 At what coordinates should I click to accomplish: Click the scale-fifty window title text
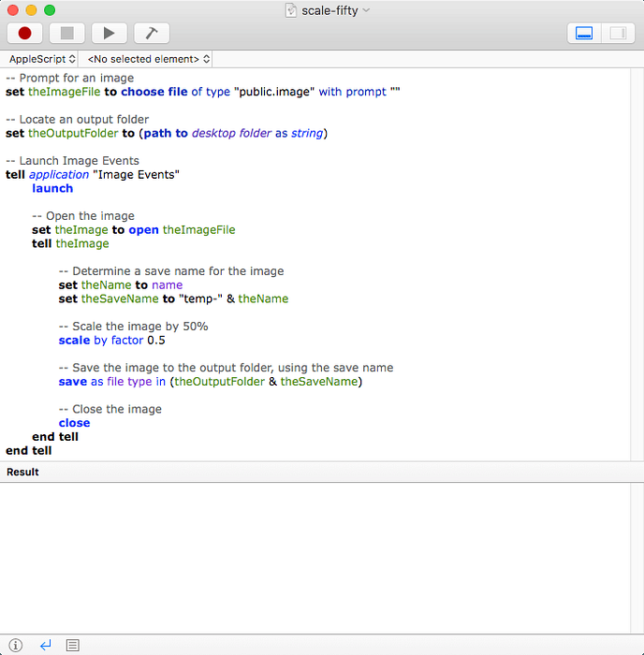(x=329, y=10)
